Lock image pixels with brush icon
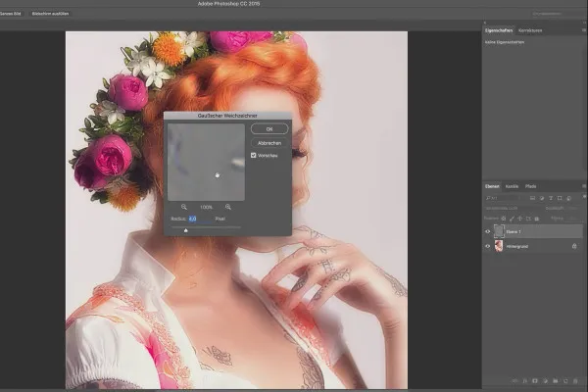Viewport: 588px width, 392px height. (x=512, y=219)
